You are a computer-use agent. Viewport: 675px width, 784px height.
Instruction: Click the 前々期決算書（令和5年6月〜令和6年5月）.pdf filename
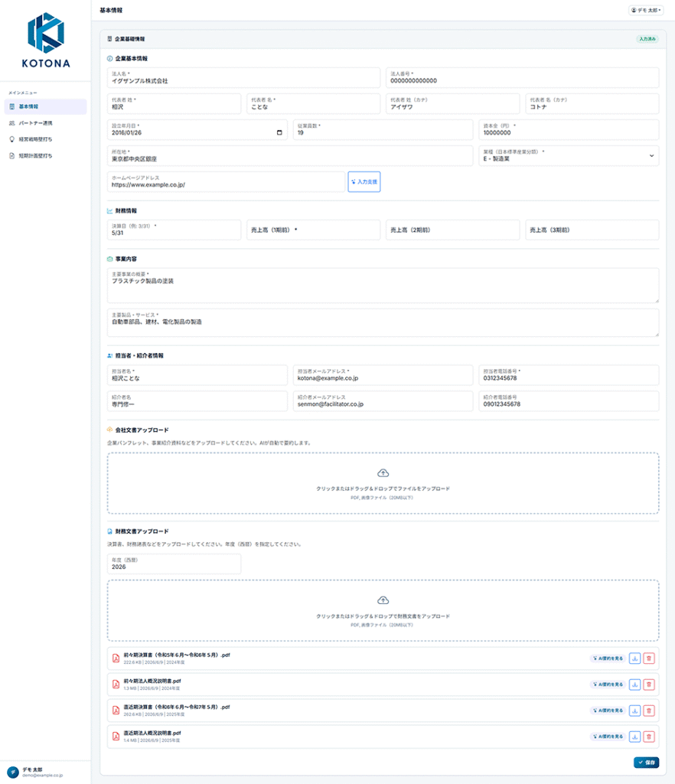click(177, 655)
